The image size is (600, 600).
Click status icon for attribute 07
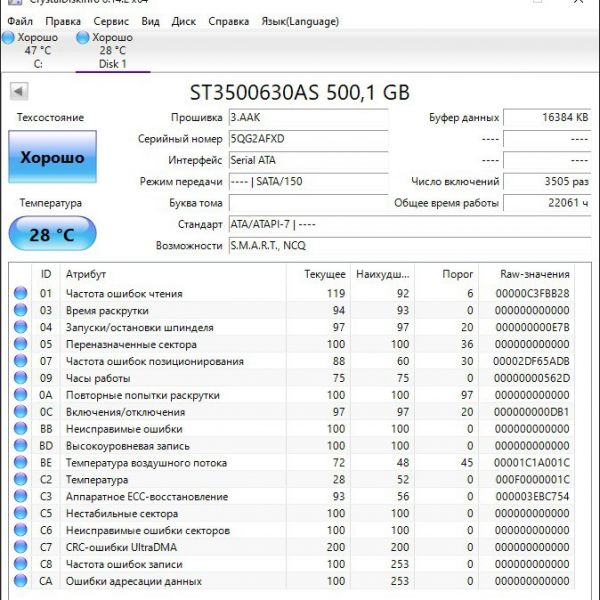point(20,361)
